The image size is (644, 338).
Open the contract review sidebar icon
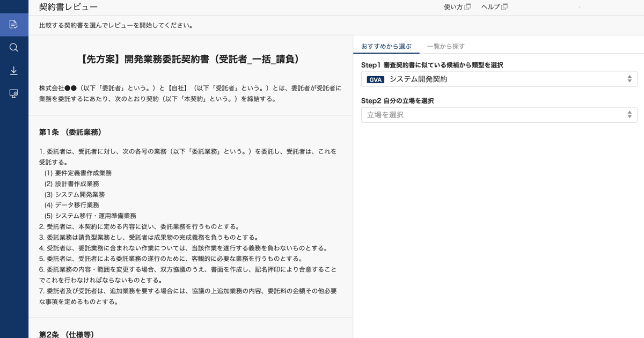tap(14, 25)
